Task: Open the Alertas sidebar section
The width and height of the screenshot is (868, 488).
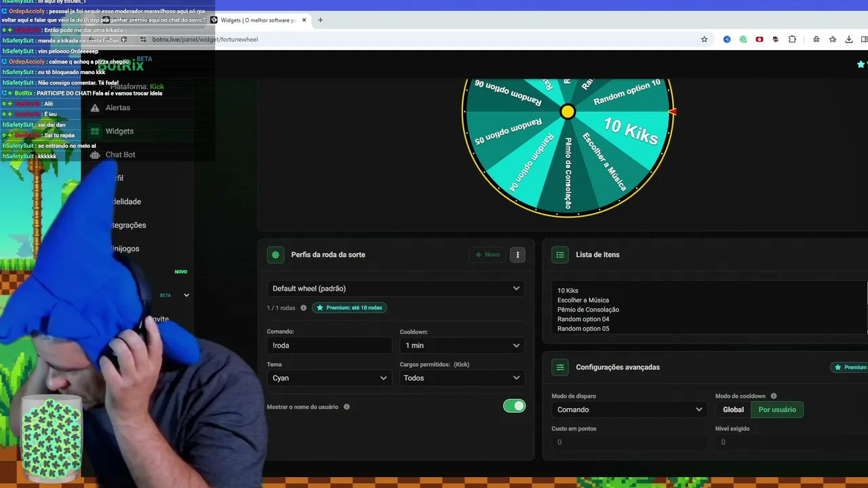Action: [x=117, y=108]
